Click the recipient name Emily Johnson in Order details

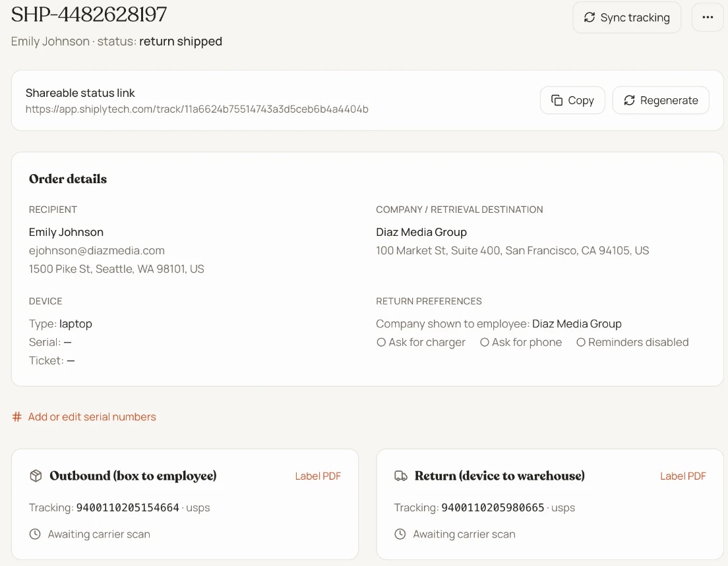[66, 232]
